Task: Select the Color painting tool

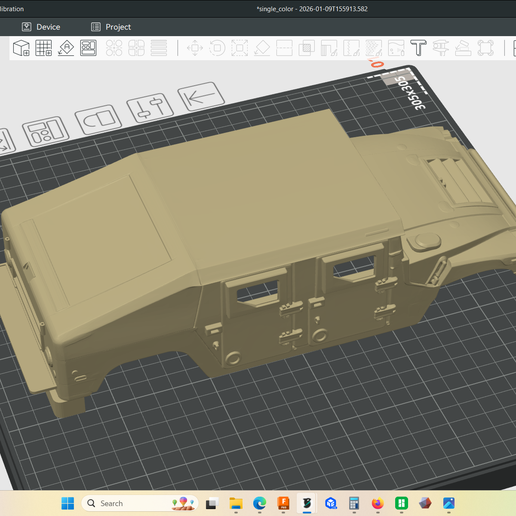Action: tap(374, 48)
